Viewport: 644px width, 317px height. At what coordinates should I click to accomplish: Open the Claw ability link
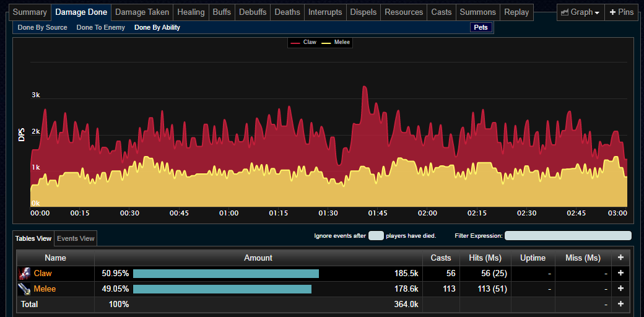pyautogui.click(x=43, y=274)
